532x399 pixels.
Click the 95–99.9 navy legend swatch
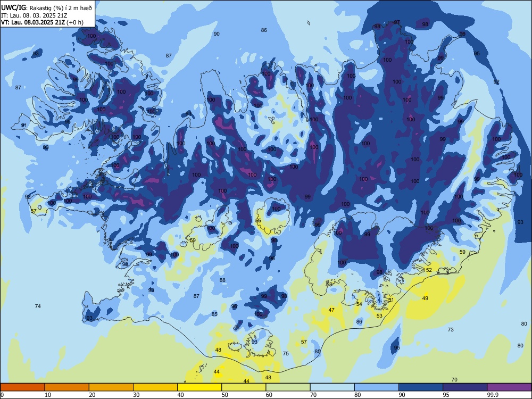tap(465, 387)
